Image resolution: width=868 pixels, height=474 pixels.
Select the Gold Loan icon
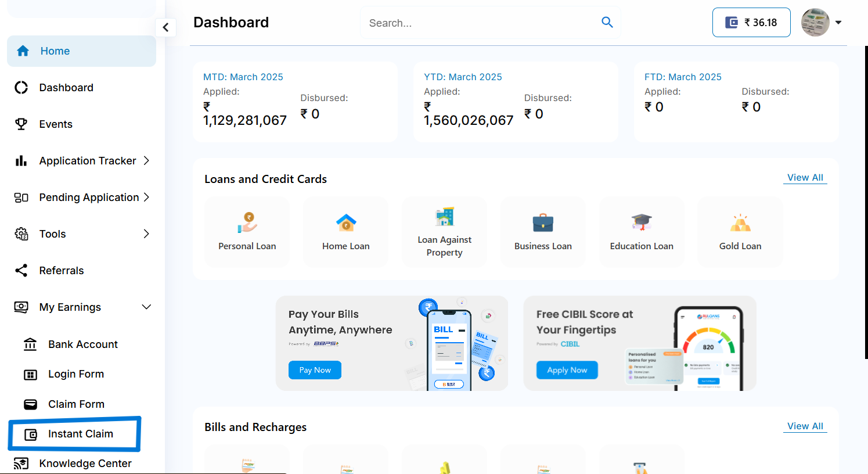[740, 222]
